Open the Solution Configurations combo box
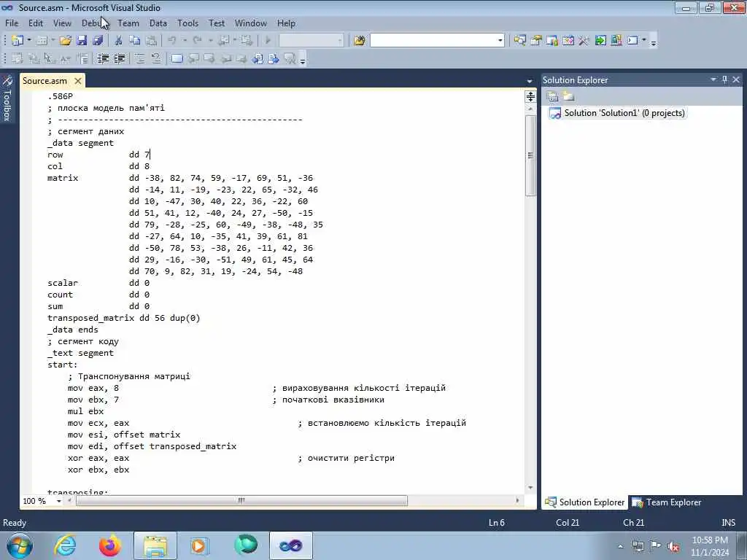747x560 pixels. click(311, 41)
